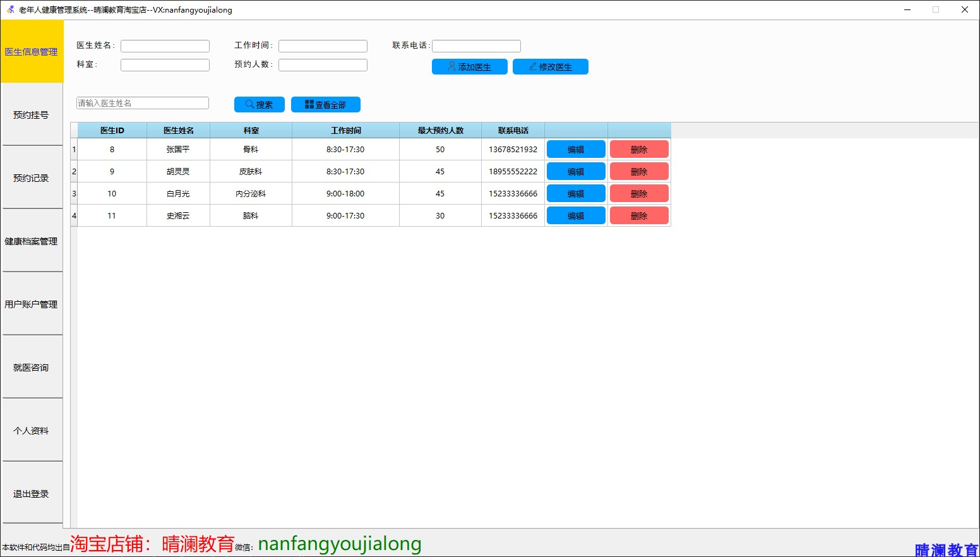Click the 50 max appointments cell
Image resolution: width=980 pixels, height=557 pixels.
441,150
